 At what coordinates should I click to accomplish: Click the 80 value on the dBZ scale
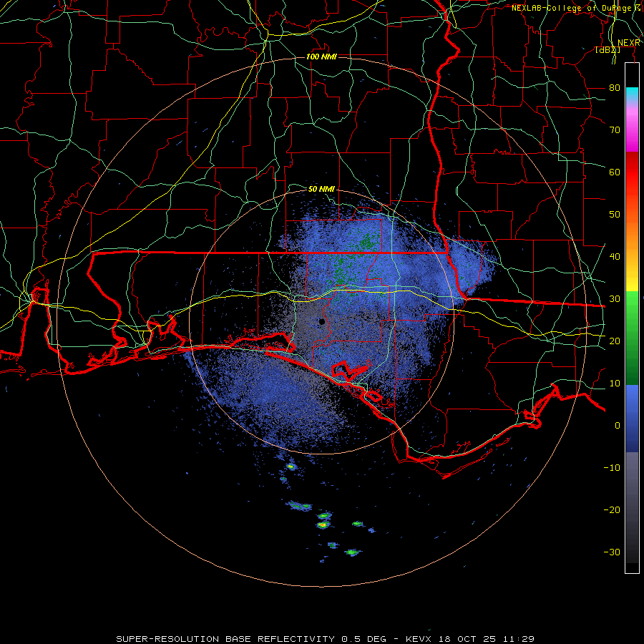click(x=615, y=87)
